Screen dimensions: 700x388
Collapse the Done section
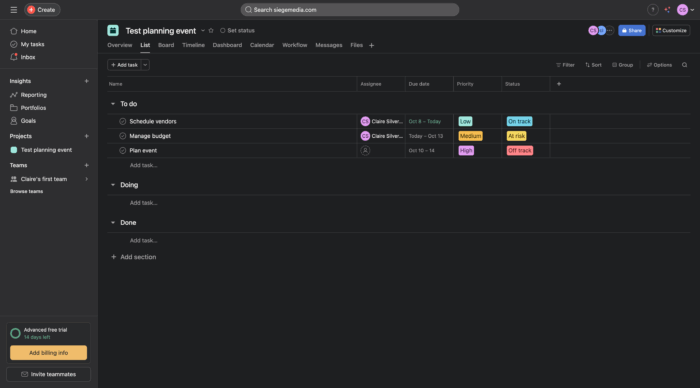pyautogui.click(x=113, y=222)
